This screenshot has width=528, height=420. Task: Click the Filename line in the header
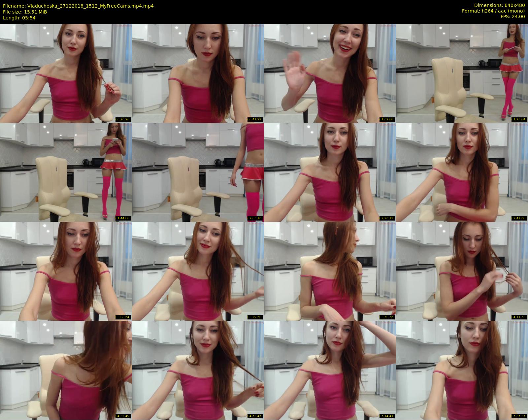78,6
